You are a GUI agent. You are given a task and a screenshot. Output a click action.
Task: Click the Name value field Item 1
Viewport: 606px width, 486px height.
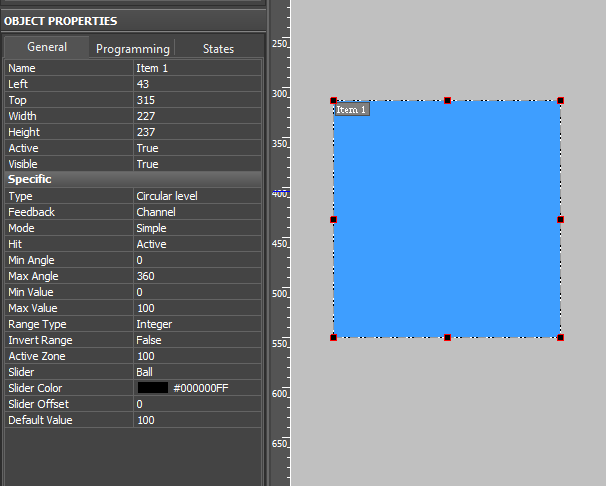point(196,68)
